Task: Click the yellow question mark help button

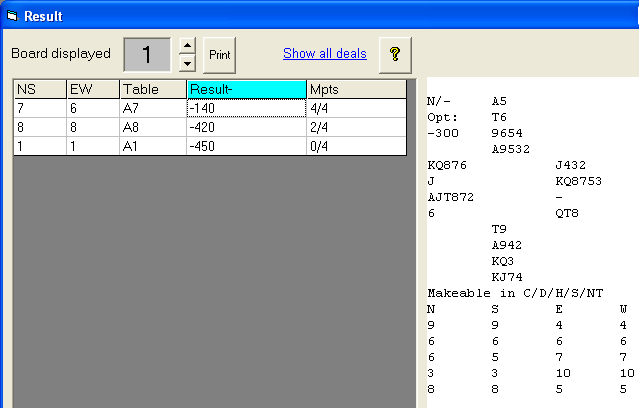Action: [x=395, y=55]
